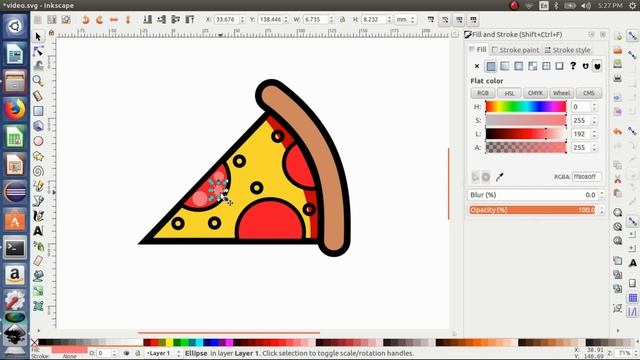Select the Eraser tool
640x360 pixels.
pos(38,261)
